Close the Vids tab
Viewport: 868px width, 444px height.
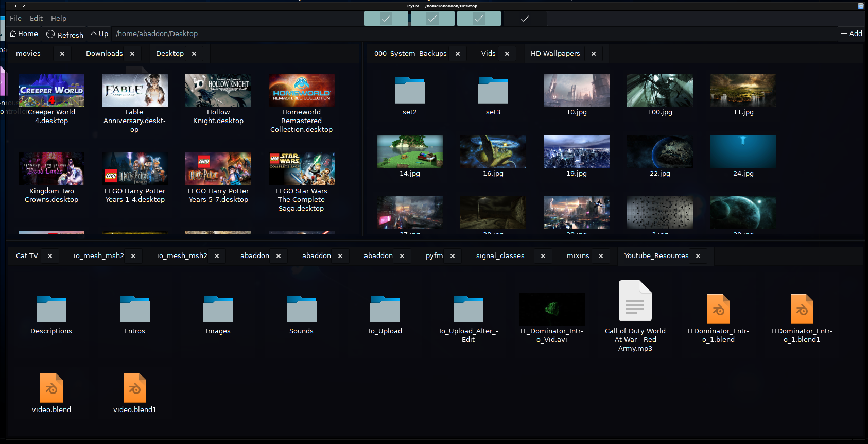click(x=507, y=54)
